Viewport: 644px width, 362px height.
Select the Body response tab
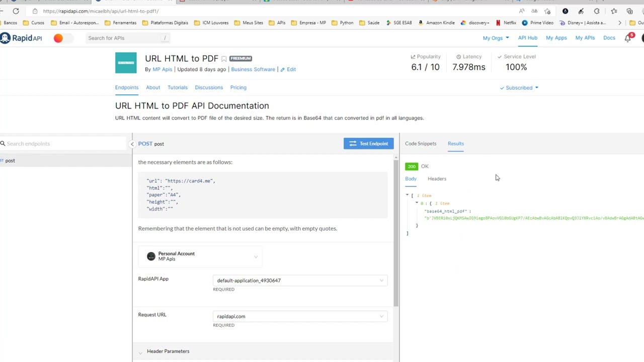click(x=411, y=179)
